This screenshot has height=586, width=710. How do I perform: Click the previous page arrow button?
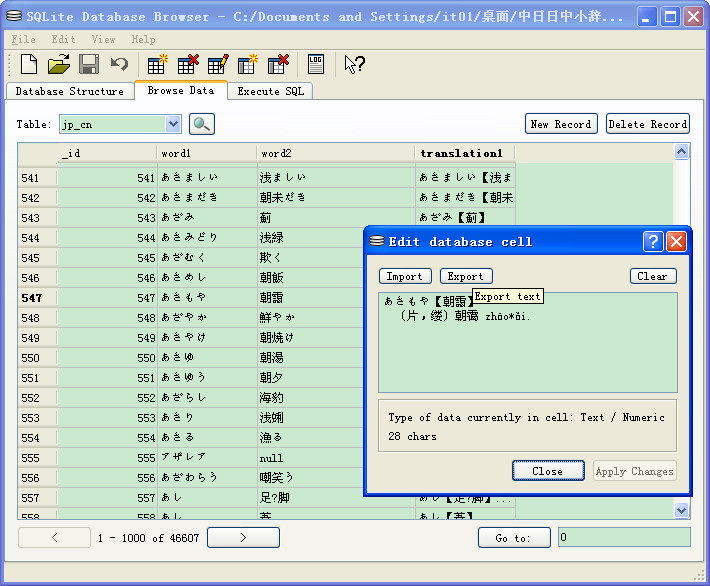[54, 538]
